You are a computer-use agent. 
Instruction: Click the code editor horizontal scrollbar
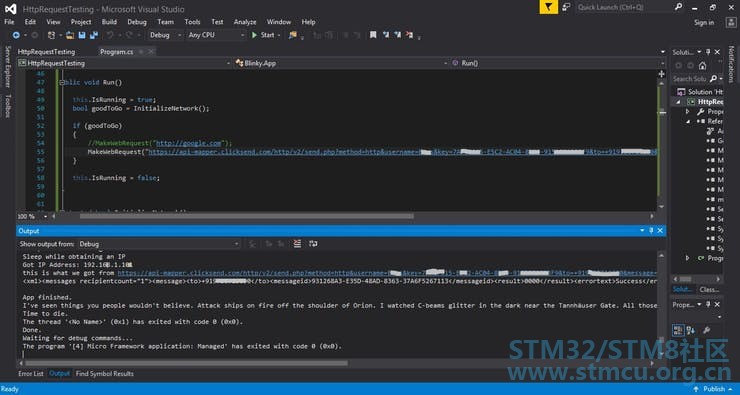tap(246, 216)
